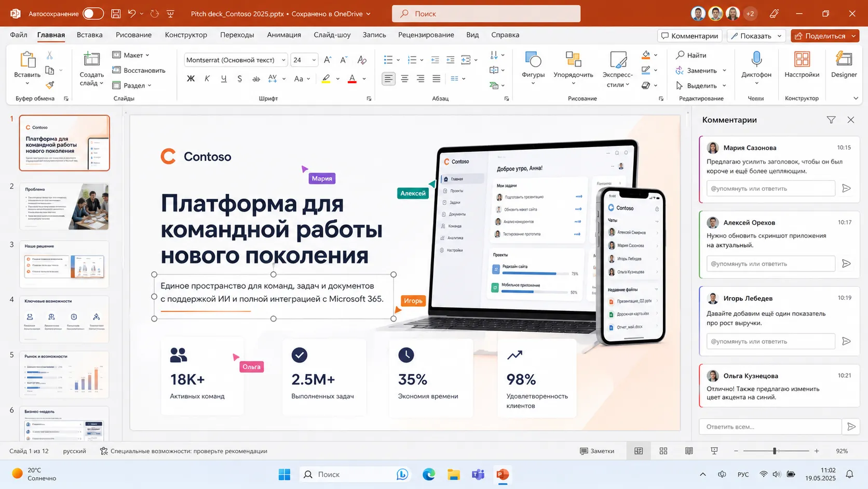
Task: Start dictation with the Диктофон microphone
Action: 756,68
